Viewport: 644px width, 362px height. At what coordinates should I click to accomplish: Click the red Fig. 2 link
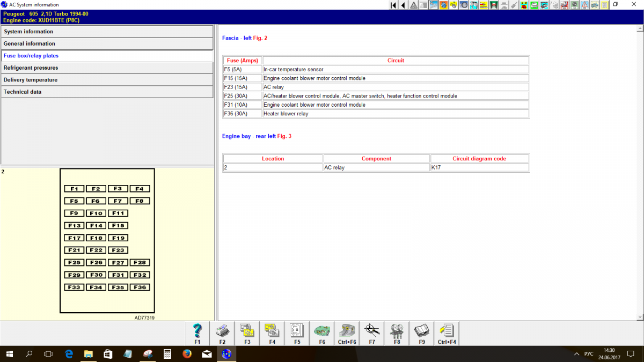[260, 38]
